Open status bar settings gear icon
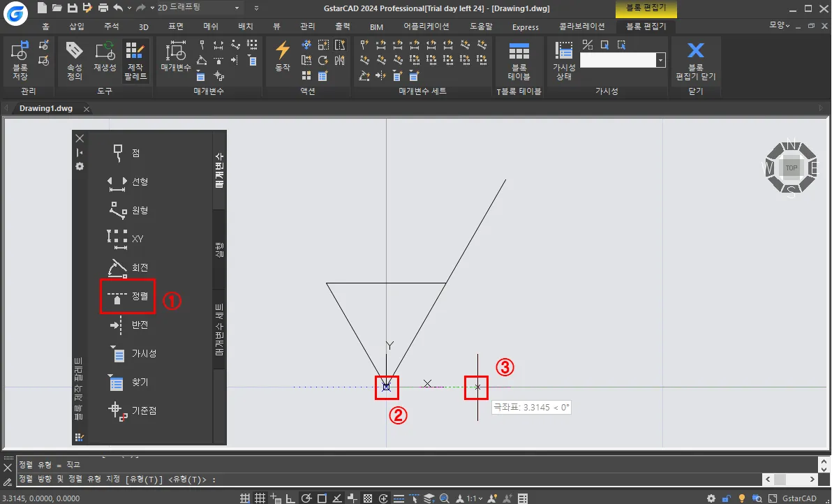832x504 pixels. tap(711, 498)
